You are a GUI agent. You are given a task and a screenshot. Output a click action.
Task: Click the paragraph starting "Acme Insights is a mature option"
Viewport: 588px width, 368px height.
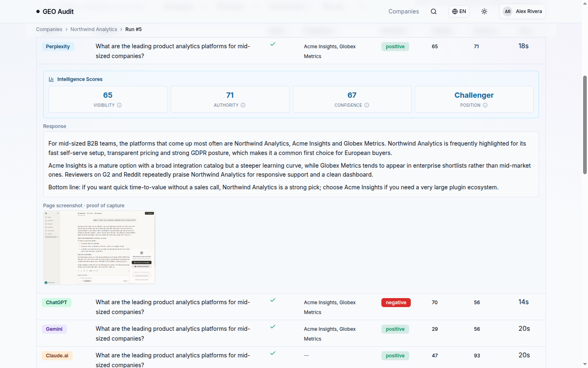(x=290, y=170)
